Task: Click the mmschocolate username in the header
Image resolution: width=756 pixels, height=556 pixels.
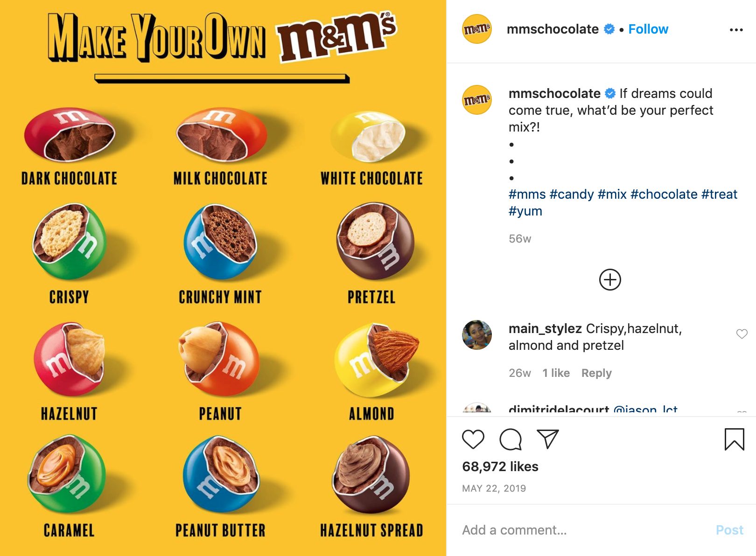Action: click(552, 29)
